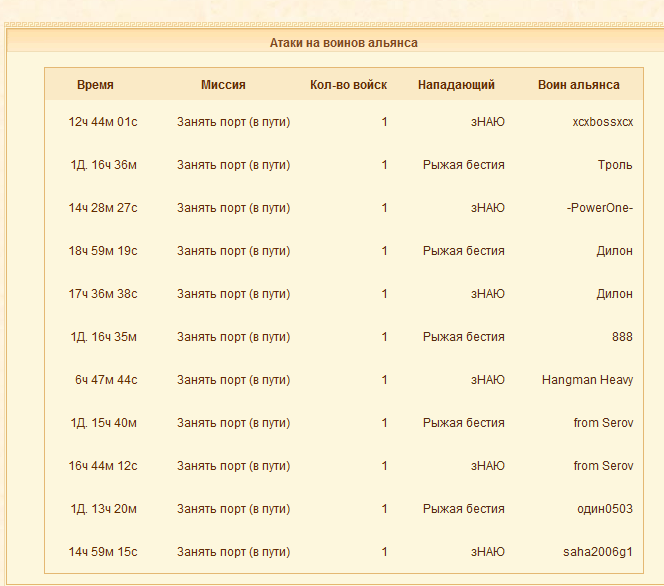
Task: Click attacker Рыжая бестия in 888 row
Action: click(463, 337)
